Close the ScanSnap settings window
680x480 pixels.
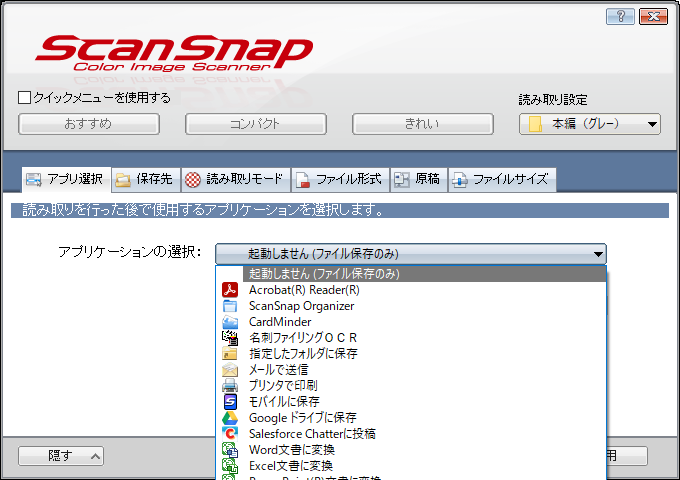click(x=653, y=16)
